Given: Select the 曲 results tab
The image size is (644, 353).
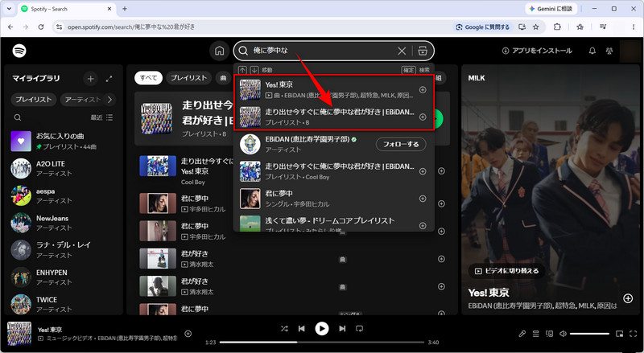Looking at the screenshot, I should pos(224,78).
